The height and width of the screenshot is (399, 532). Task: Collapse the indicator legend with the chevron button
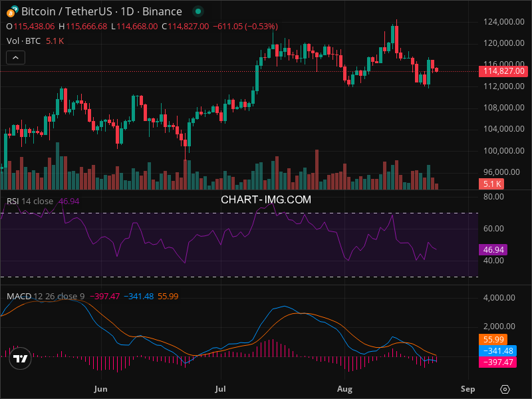(x=16, y=58)
